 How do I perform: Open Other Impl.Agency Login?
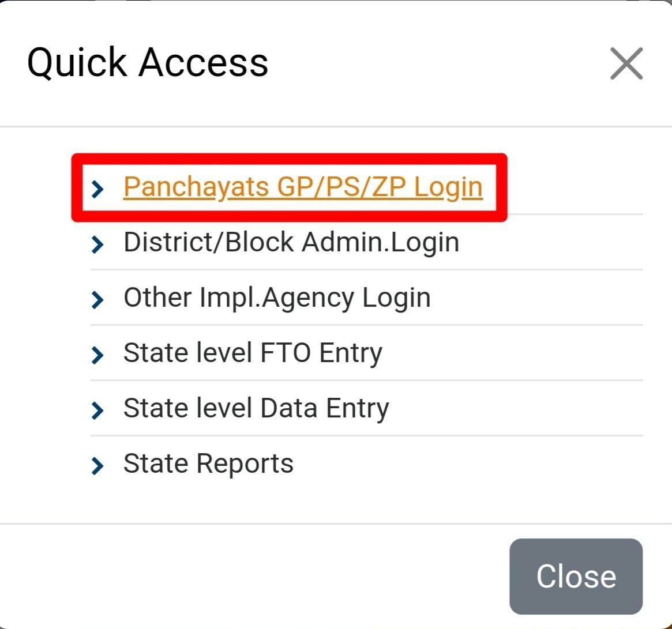pos(276,297)
